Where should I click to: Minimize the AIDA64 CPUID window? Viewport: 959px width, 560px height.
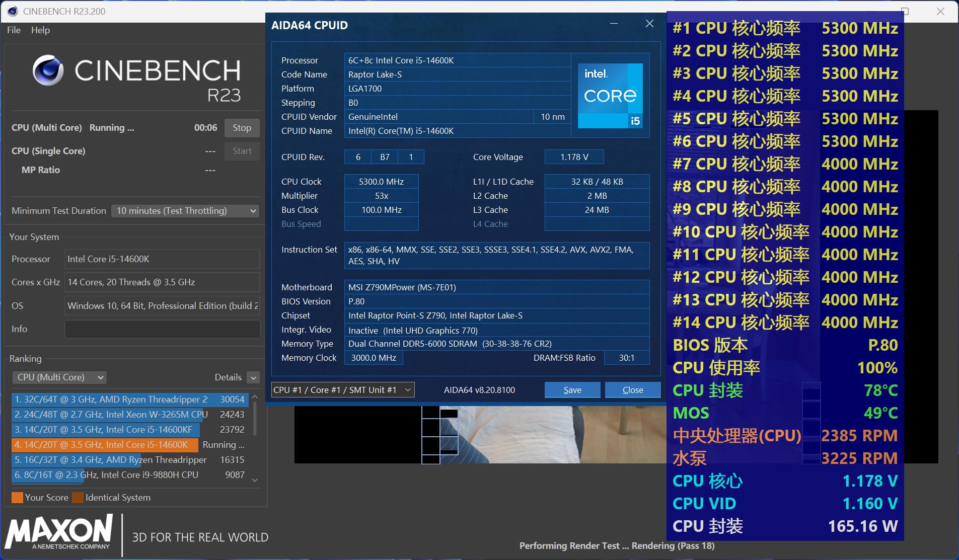(x=614, y=24)
